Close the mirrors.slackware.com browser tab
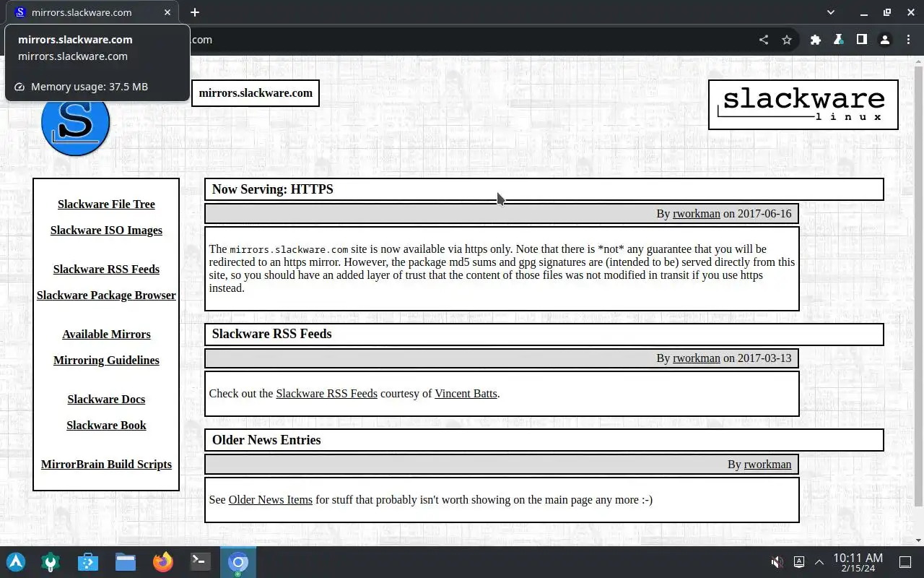 (167, 12)
